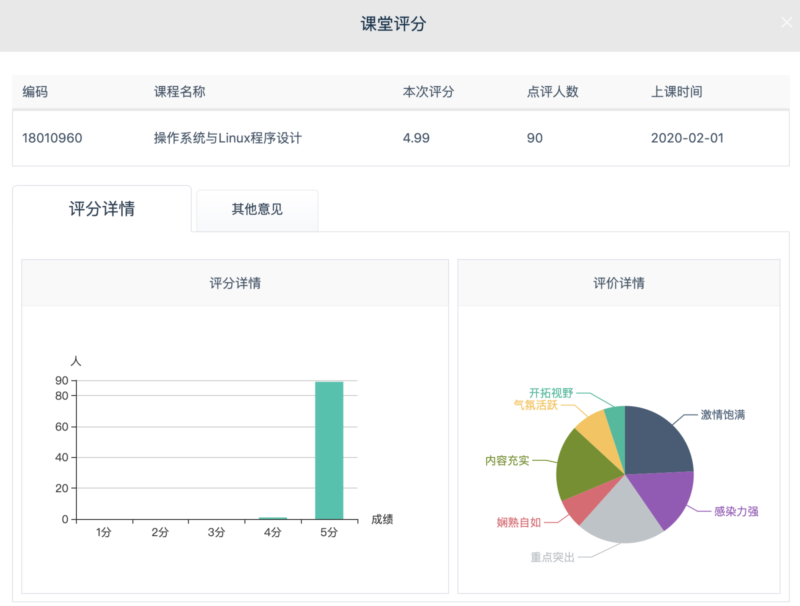Click the small 4分 bar in the chart
The width and height of the screenshot is (800, 606).
click(x=273, y=518)
